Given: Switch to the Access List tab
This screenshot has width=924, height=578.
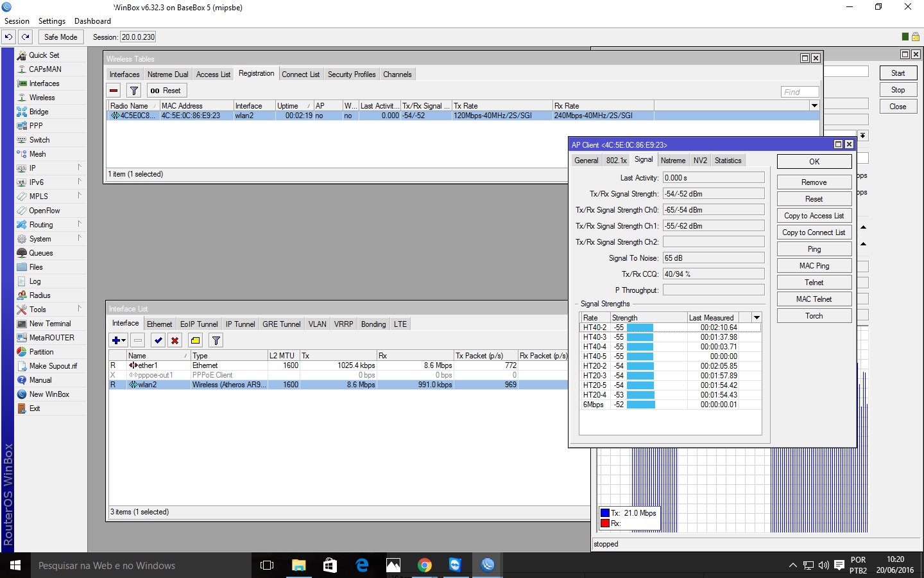Looking at the screenshot, I should (213, 74).
